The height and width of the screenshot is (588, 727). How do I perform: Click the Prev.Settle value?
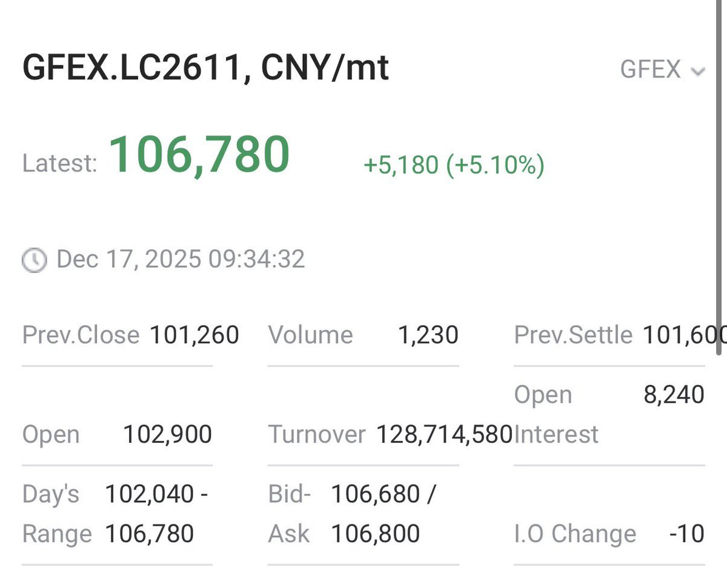(x=684, y=335)
